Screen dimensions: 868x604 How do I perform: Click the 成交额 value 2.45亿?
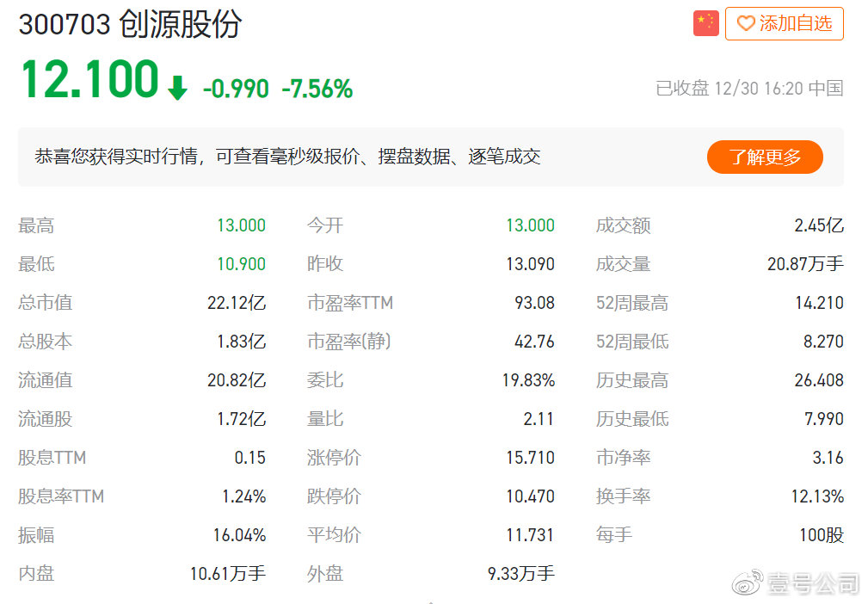(819, 225)
